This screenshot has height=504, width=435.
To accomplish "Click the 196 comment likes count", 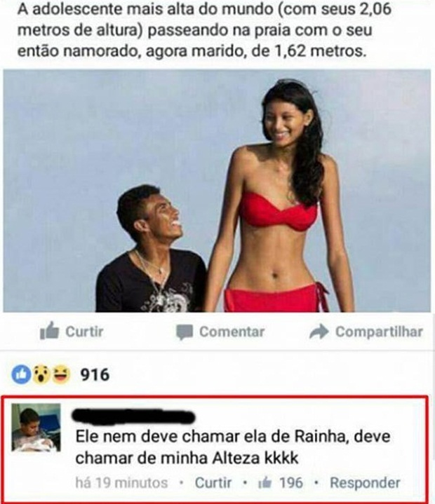I will point(291,483).
